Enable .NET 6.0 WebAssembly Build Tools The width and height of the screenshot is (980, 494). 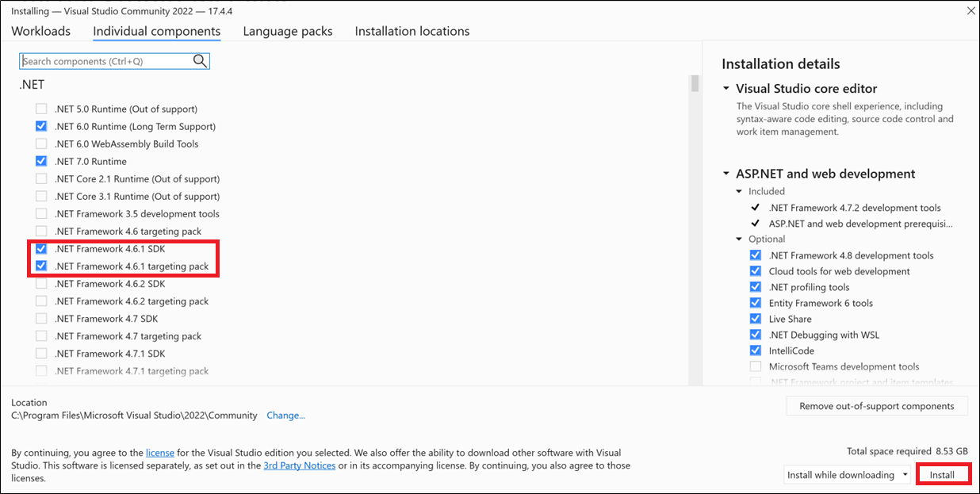[41, 144]
